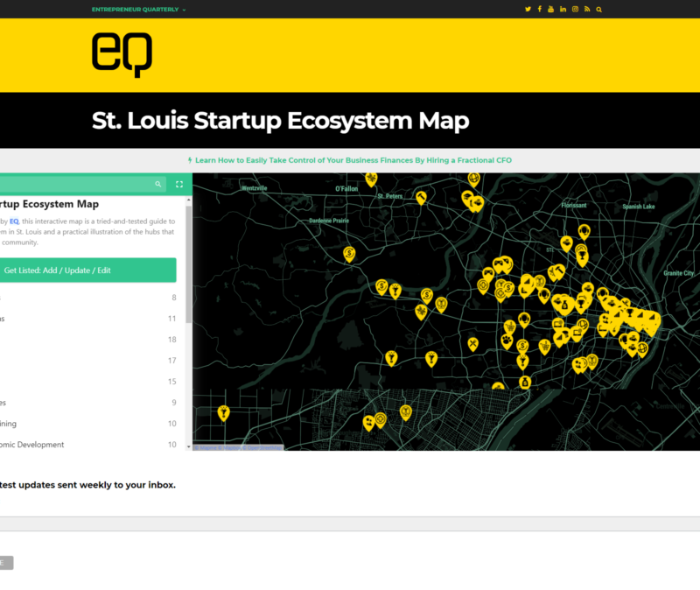This screenshot has width=700, height=590.
Task: Open category row with count 17
Action: [x=88, y=361]
